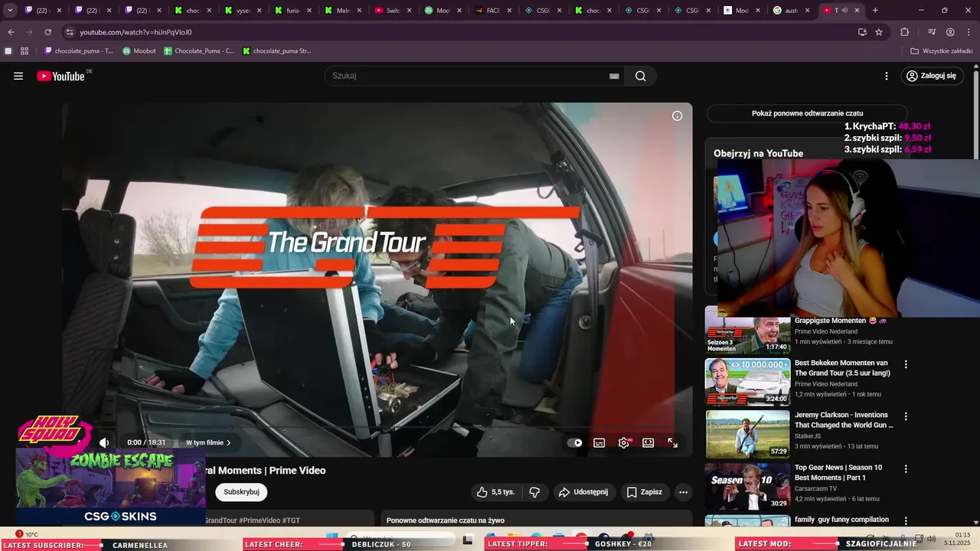The image size is (980, 551).
Task: Open new browser tab
Action: 875,11
